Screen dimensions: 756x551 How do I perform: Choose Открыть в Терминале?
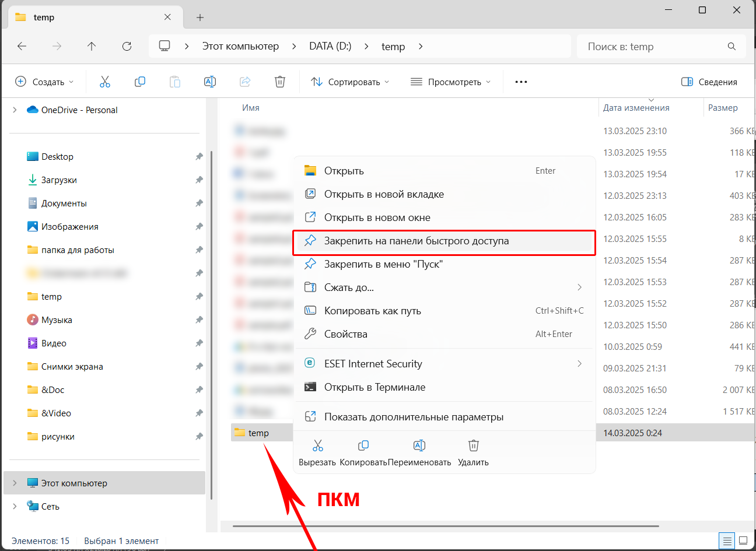click(x=444, y=387)
